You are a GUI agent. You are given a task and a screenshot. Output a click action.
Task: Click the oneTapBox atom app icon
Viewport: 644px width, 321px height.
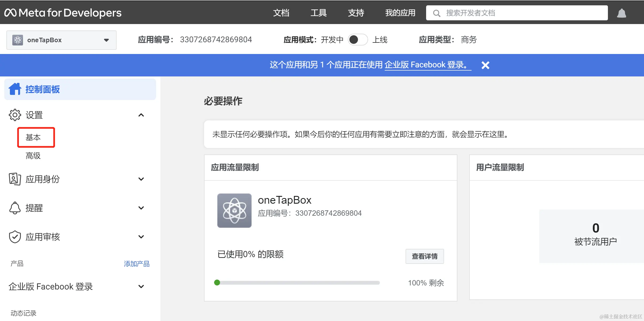coord(234,211)
